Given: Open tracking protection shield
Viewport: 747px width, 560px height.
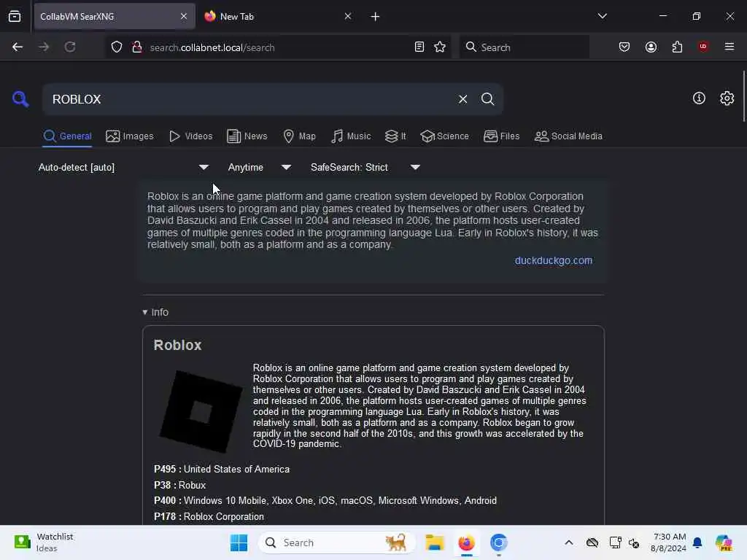Looking at the screenshot, I should [117, 47].
